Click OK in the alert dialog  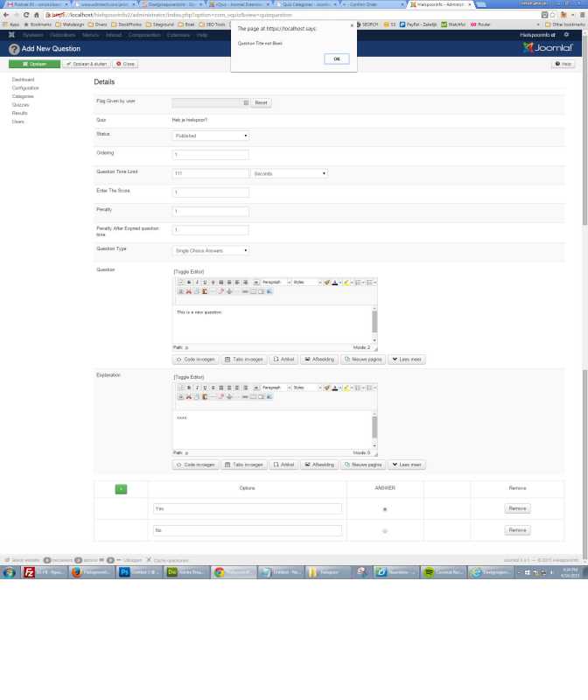click(336, 59)
